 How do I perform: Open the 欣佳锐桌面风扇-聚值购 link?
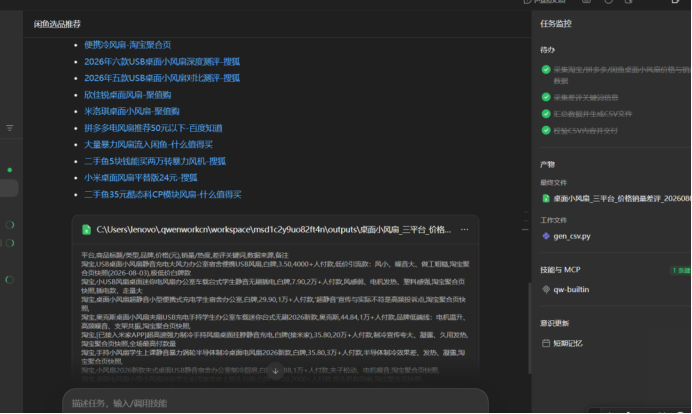point(128,95)
